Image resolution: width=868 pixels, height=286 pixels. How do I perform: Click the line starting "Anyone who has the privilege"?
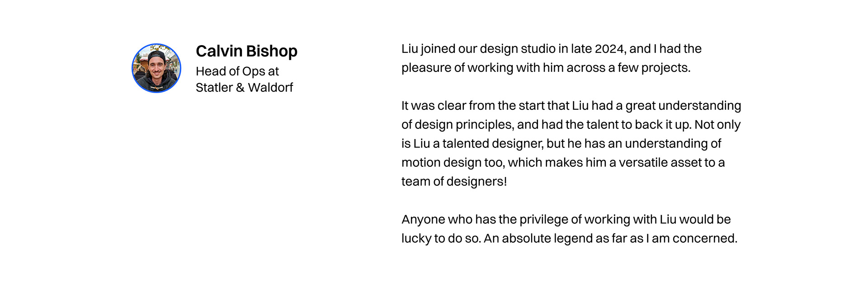pos(566,220)
